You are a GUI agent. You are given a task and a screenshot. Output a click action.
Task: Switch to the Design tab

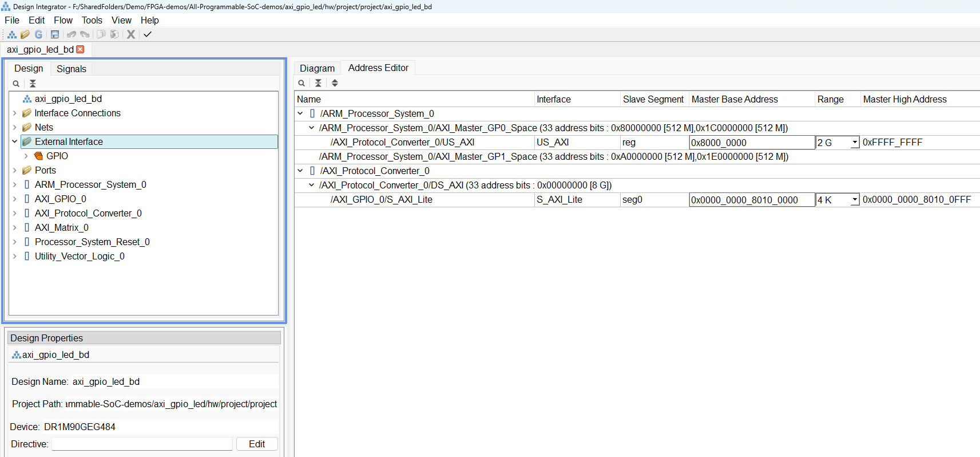coord(29,68)
